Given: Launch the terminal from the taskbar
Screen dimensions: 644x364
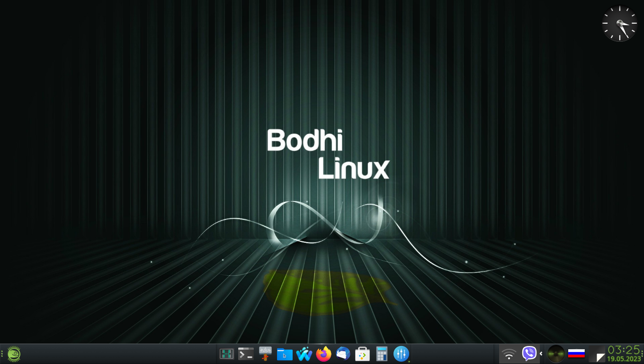Looking at the screenshot, I should pos(246,354).
